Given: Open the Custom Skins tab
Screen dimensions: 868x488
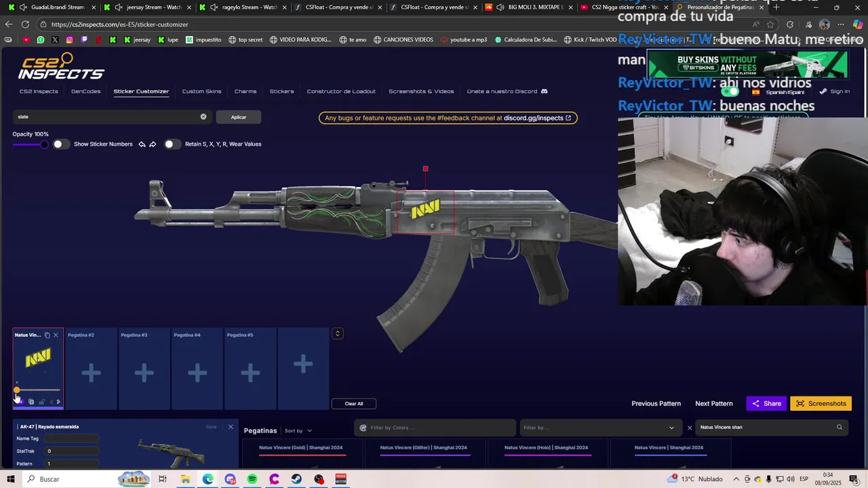Looking at the screenshot, I should (201, 91).
